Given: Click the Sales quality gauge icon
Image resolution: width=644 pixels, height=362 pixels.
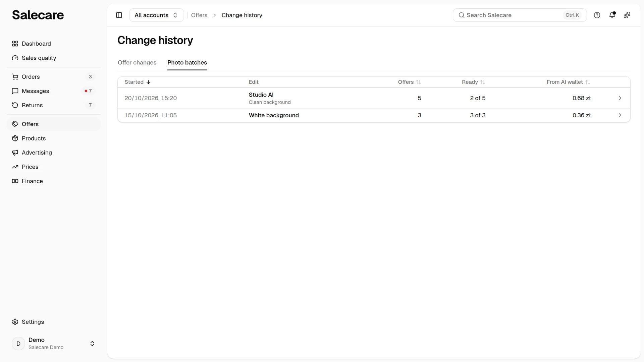Looking at the screenshot, I should pyautogui.click(x=15, y=58).
